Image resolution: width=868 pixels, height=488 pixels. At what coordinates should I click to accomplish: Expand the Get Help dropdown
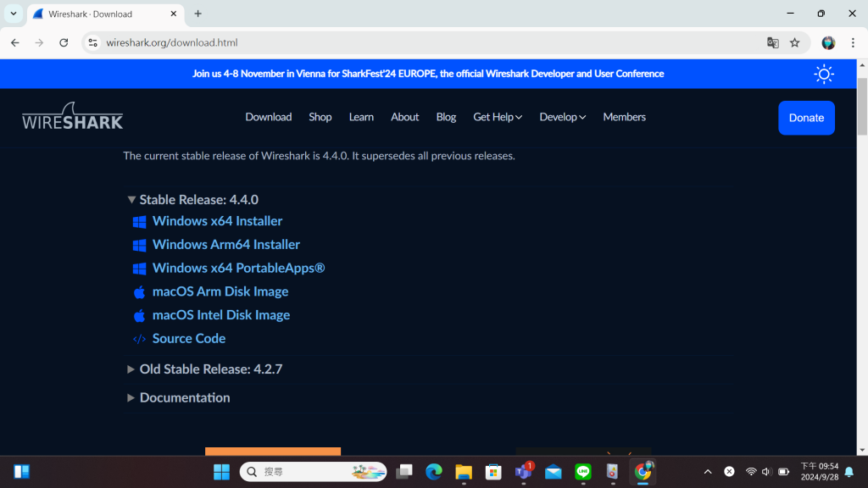(497, 117)
